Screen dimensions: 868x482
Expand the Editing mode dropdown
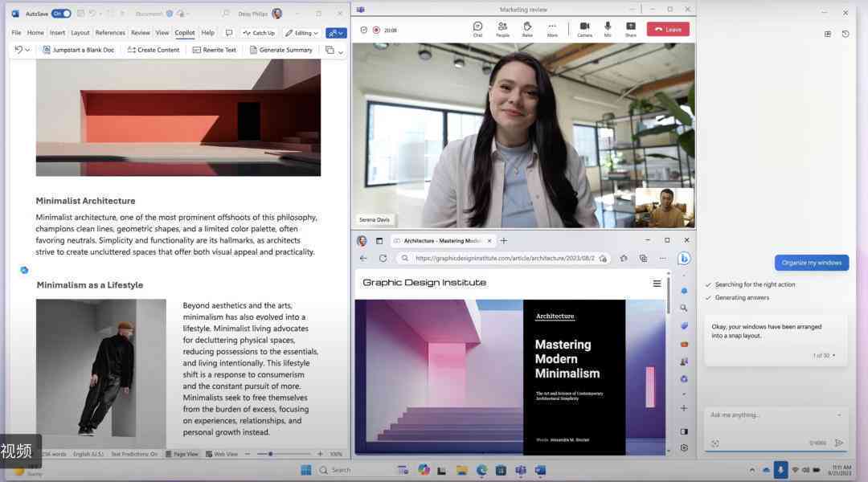point(301,33)
